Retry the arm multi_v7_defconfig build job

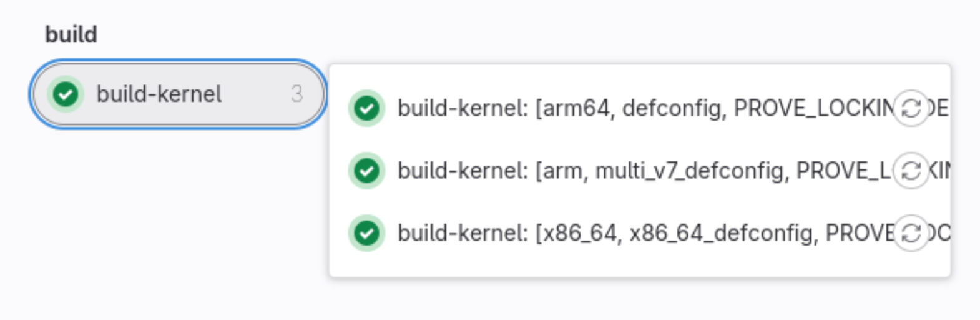click(911, 171)
